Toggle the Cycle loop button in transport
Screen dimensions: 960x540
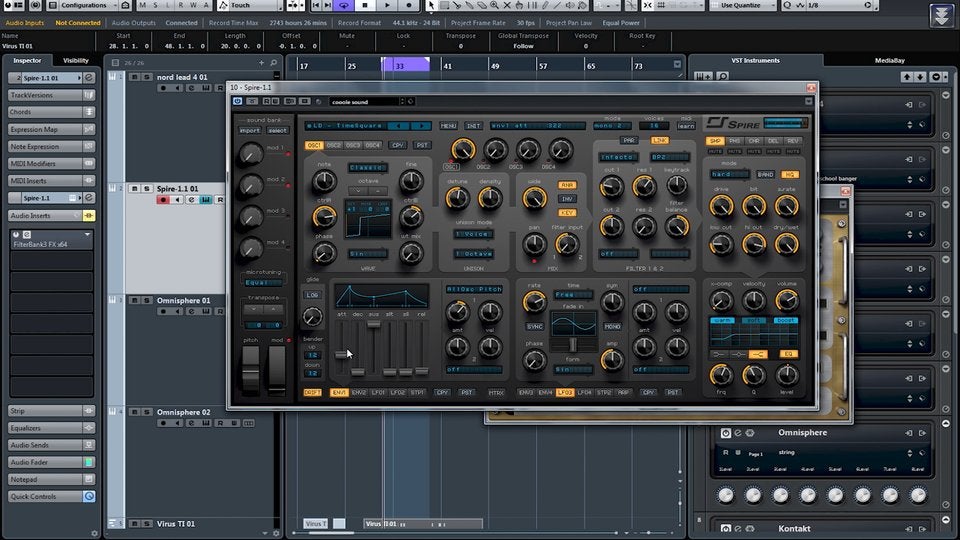coord(344,6)
